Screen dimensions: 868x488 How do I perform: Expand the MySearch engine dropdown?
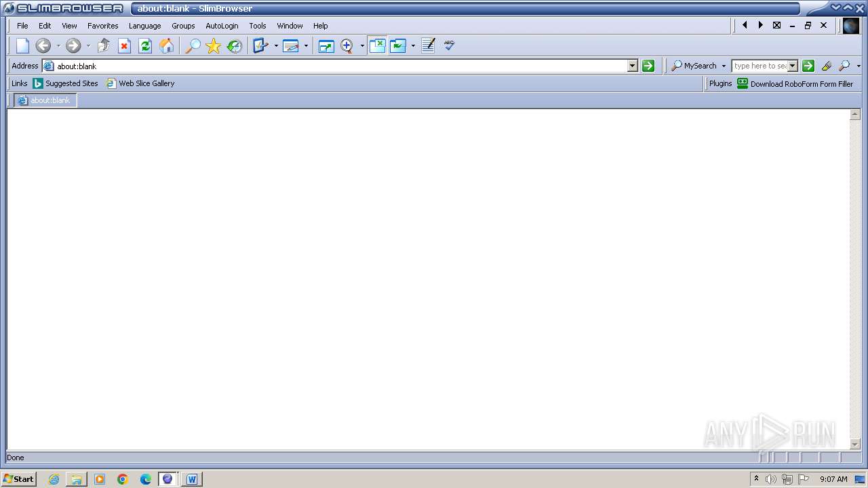click(x=724, y=66)
